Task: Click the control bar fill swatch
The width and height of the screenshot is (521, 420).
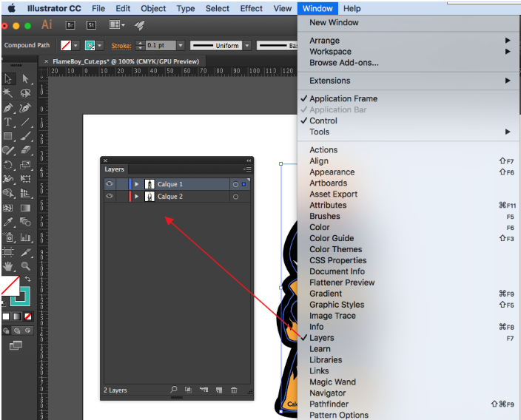Action: click(66, 45)
